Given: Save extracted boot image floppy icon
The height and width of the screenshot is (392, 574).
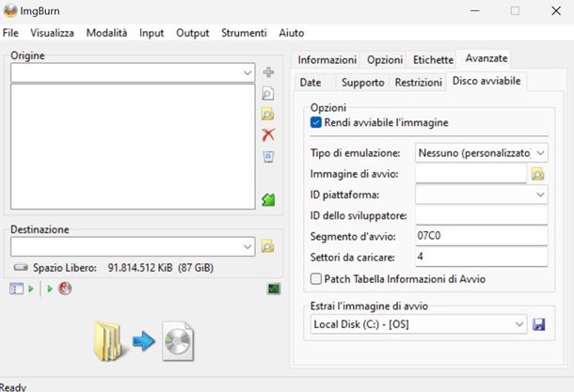Looking at the screenshot, I should pyautogui.click(x=539, y=324).
